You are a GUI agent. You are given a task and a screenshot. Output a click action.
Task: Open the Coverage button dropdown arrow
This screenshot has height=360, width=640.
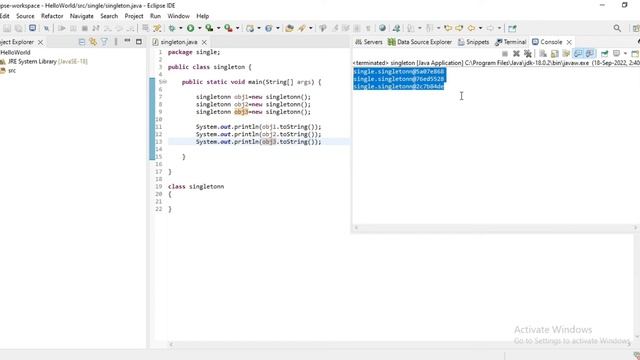point(218,28)
